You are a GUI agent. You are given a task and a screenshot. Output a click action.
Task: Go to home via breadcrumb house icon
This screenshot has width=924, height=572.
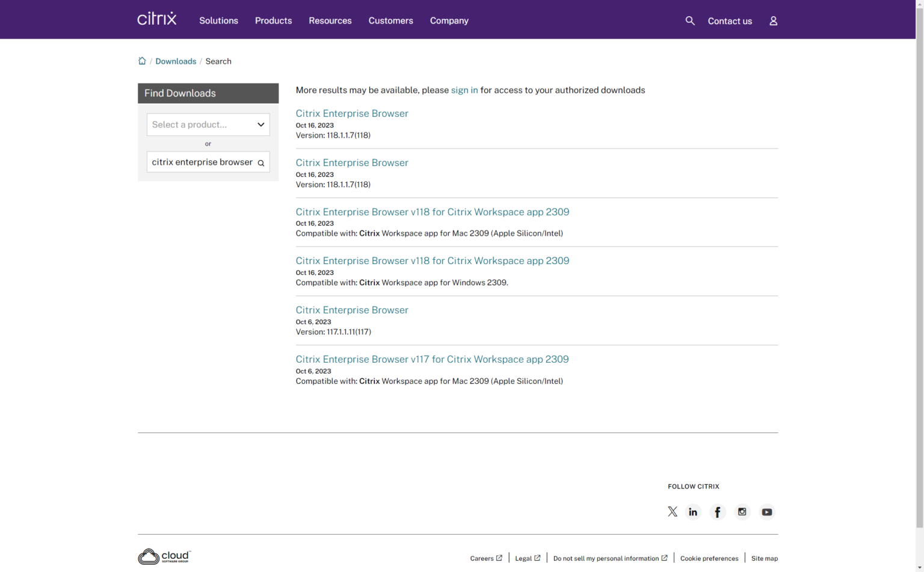pyautogui.click(x=142, y=61)
